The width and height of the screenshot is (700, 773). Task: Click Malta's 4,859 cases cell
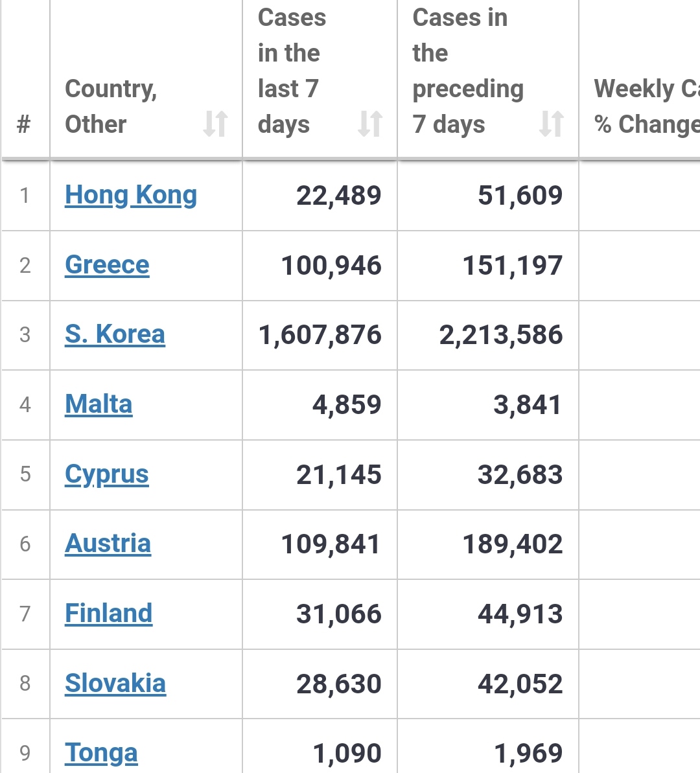pyautogui.click(x=347, y=405)
